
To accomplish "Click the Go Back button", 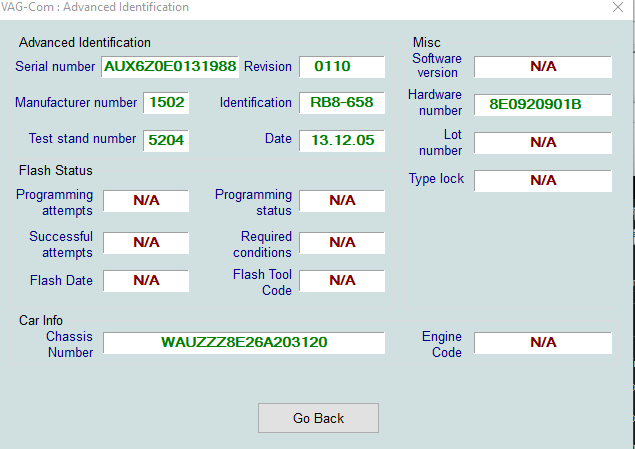I will point(318,418).
